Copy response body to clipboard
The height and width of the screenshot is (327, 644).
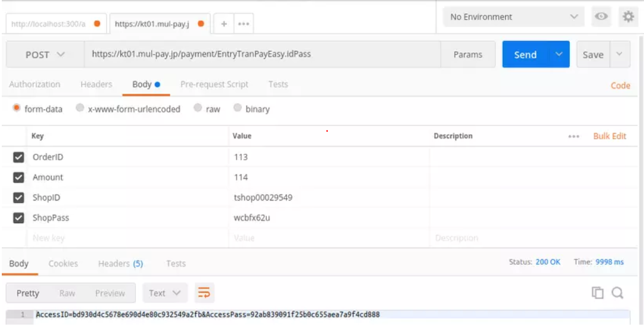coord(598,293)
